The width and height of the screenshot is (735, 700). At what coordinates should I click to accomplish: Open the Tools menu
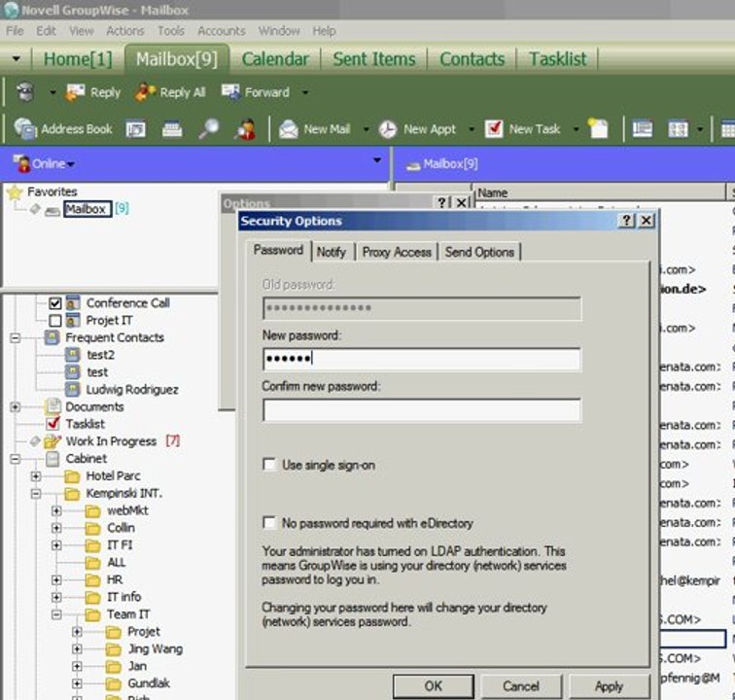[171, 31]
